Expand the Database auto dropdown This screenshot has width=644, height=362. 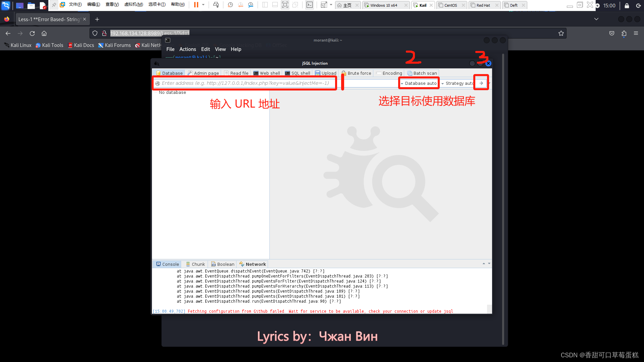pos(419,83)
